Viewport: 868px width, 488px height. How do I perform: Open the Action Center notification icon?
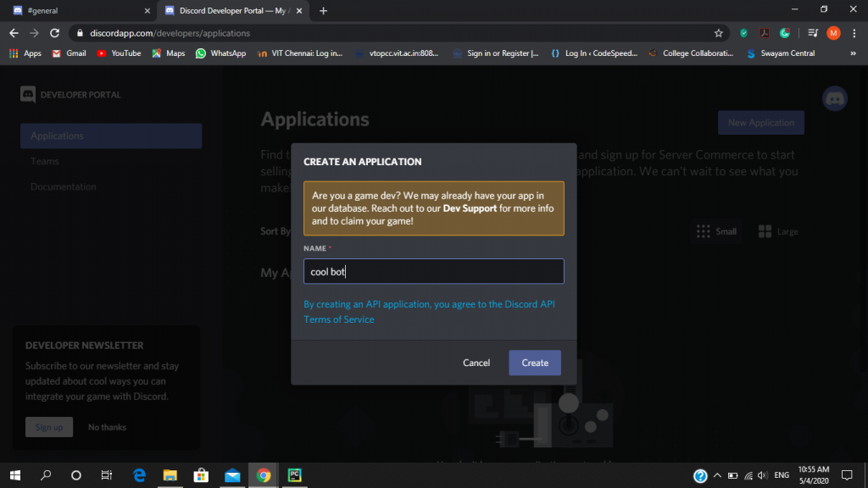(847, 475)
